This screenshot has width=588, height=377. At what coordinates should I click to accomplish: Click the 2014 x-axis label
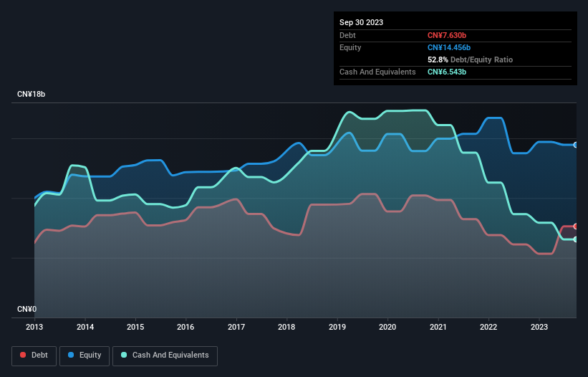(85, 327)
